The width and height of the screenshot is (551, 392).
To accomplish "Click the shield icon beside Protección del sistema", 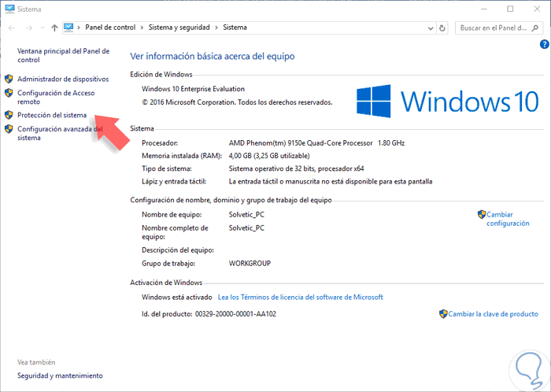I will [9, 115].
